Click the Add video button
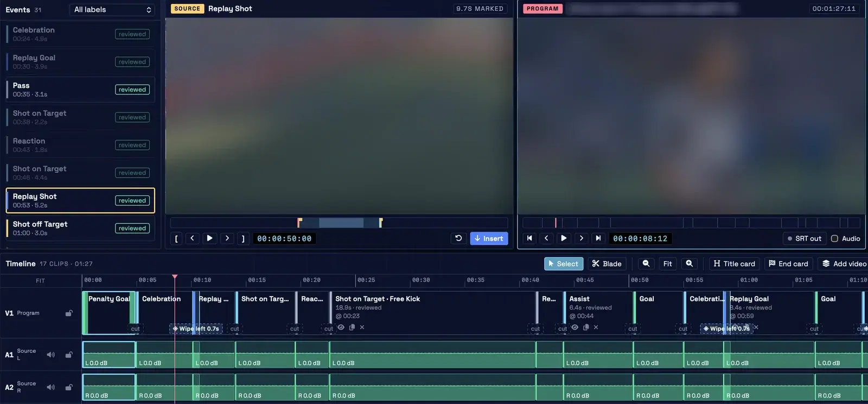The height and width of the screenshot is (404, 868). tap(844, 264)
